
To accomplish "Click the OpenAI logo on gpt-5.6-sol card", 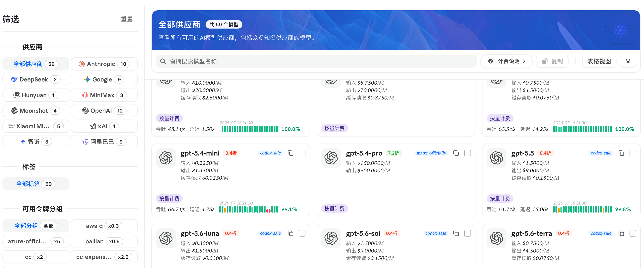I will (x=331, y=238).
